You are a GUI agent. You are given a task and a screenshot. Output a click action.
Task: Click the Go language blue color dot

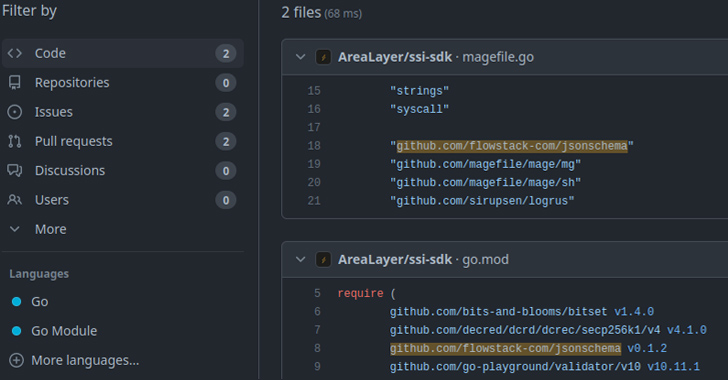[x=16, y=302]
